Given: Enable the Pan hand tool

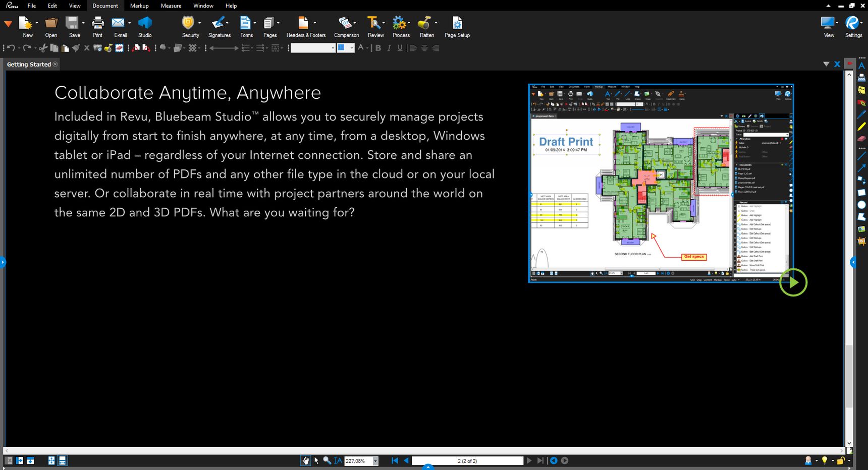Looking at the screenshot, I should point(305,460).
